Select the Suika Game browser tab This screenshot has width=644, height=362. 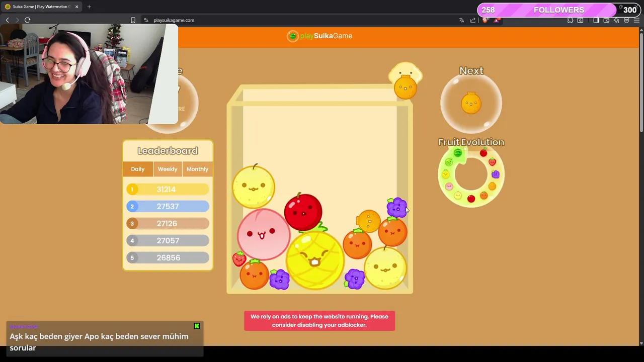tap(42, 7)
